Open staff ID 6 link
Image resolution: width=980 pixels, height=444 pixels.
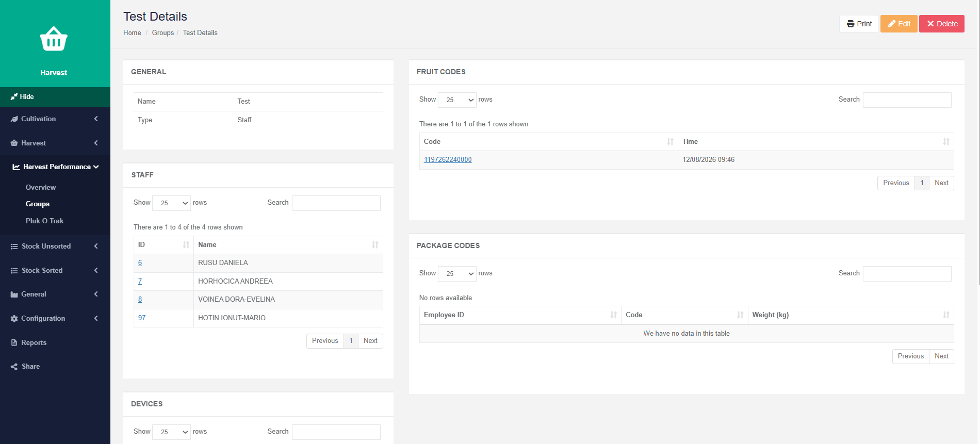click(x=140, y=263)
